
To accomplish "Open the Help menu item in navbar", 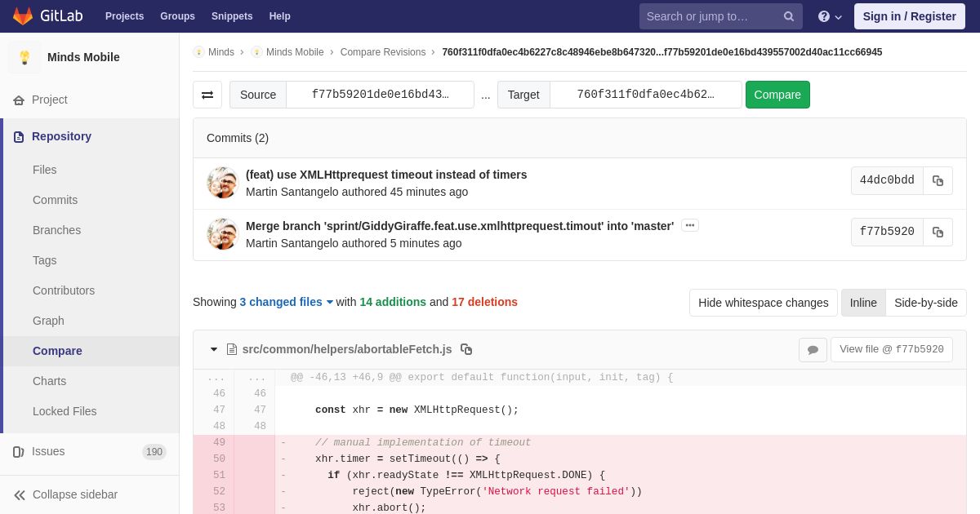I will [x=280, y=16].
